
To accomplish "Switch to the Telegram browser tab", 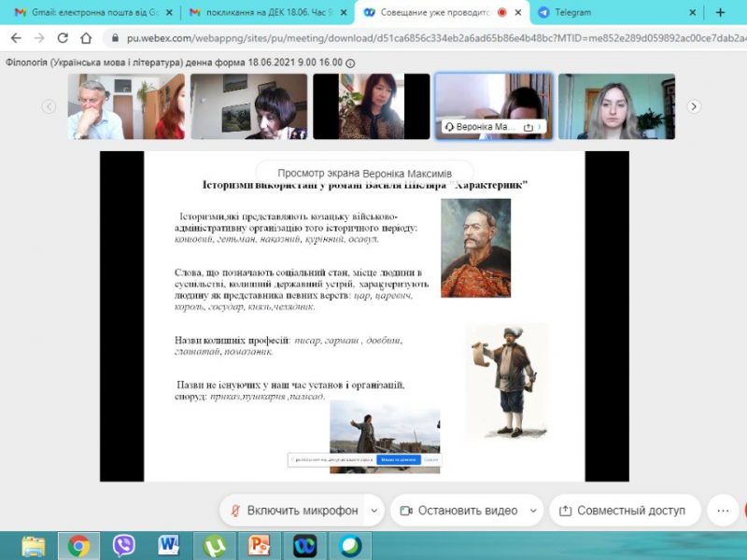I will (612, 13).
